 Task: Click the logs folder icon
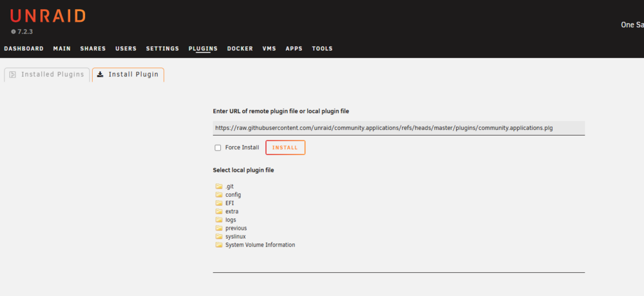(218, 219)
